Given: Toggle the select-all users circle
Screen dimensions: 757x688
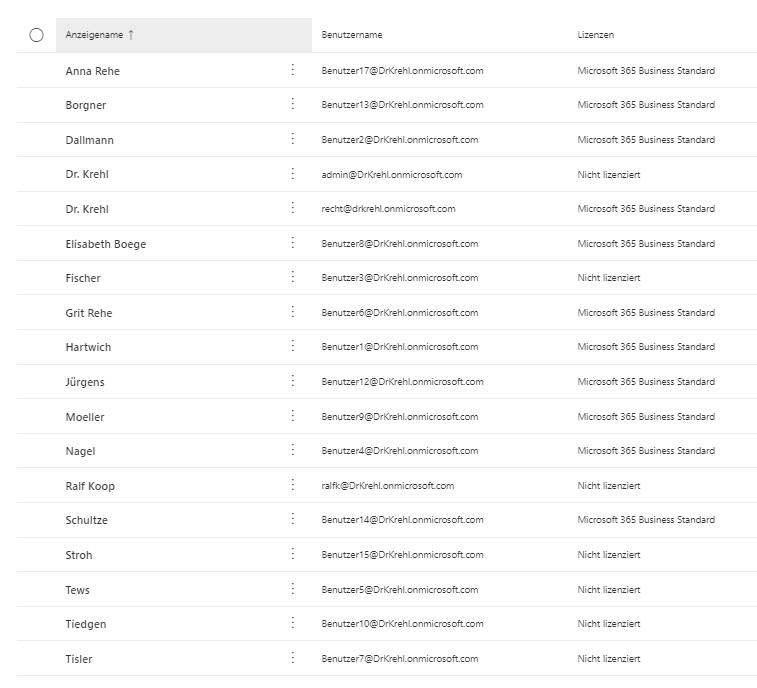Looking at the screenshot, I should 37,35.
